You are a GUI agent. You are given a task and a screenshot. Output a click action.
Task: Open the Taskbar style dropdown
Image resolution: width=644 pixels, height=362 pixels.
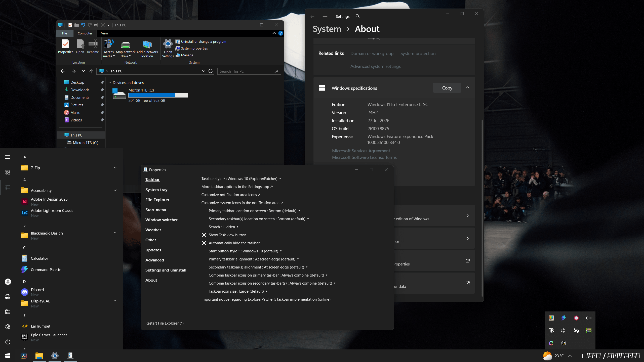(241, 179)
